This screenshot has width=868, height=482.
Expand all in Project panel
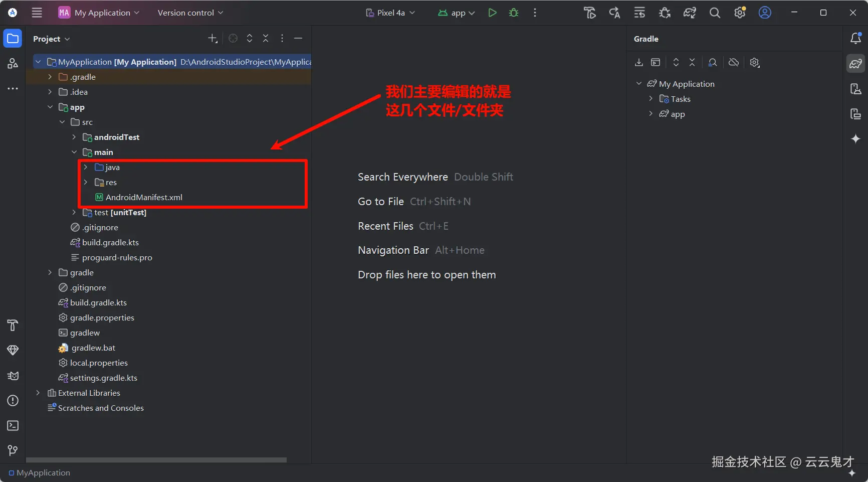250,38
